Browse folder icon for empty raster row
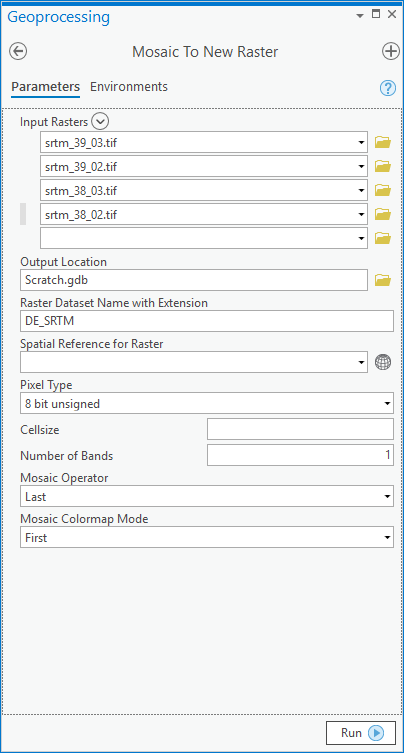The height and width of the screenshot is (753, 404). pos(383,238)
